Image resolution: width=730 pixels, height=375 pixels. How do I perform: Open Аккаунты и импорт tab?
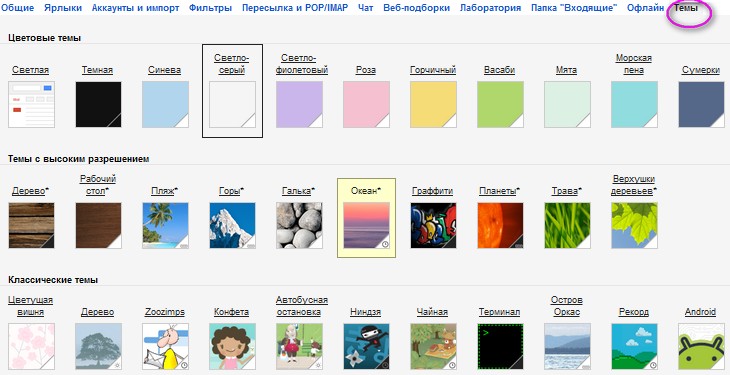135,8
